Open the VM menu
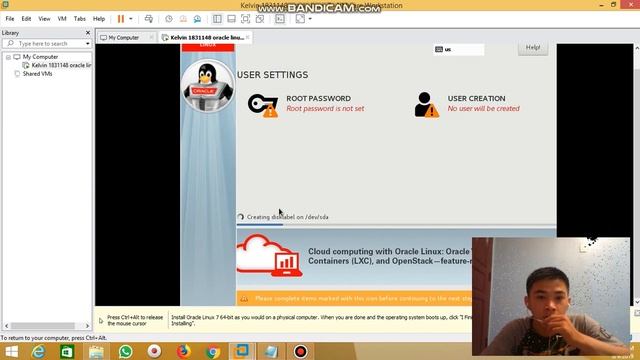The width and height of the screenshot is (640, 360). point(62,19)
